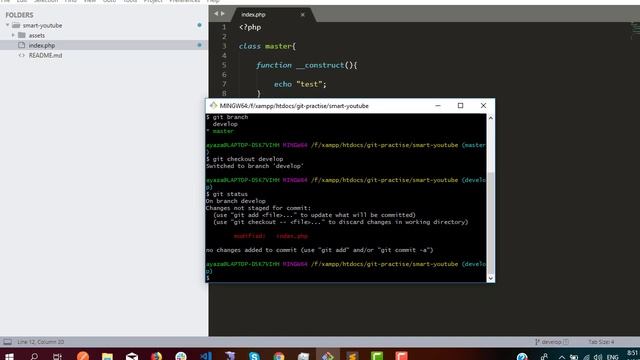Launch Google Chrome from taskbar
Viewport: 640px width, 360px height.
[279, 356]
